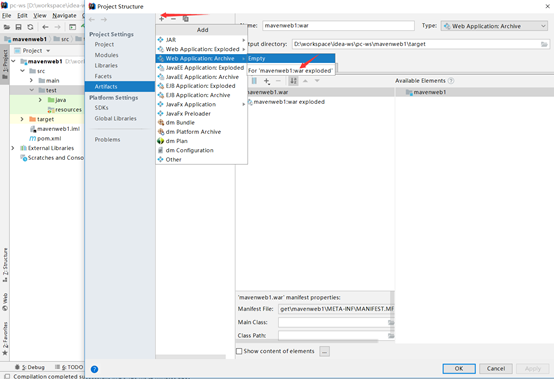Viewport: 554px width, 379px height.
Task: Open Global Libraries under Platform Settings
Action: pyautogui.click(x=116, y=118)
